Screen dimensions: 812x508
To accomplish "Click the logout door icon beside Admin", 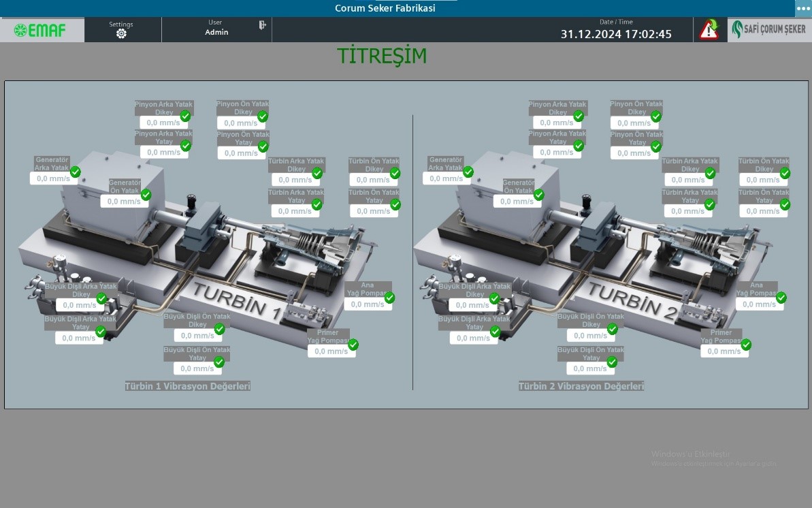I will (262, 25).
